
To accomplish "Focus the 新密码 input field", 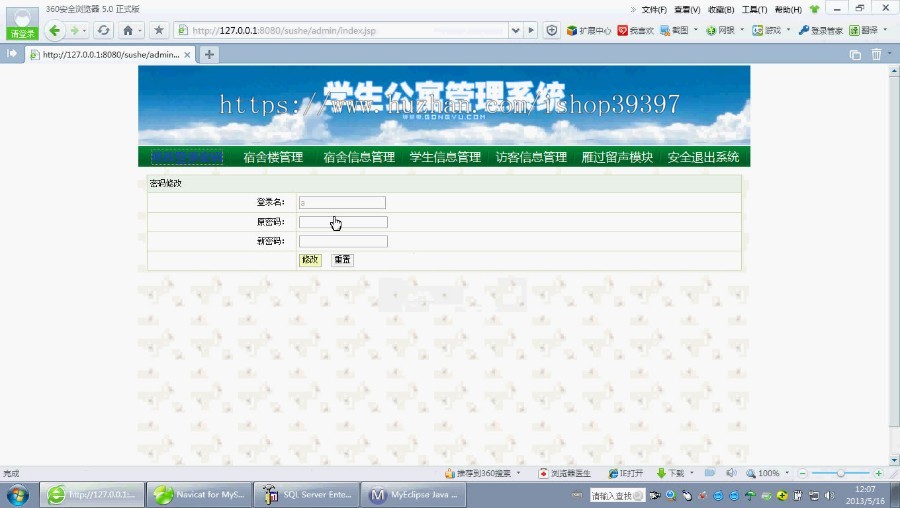I will 343,241.
